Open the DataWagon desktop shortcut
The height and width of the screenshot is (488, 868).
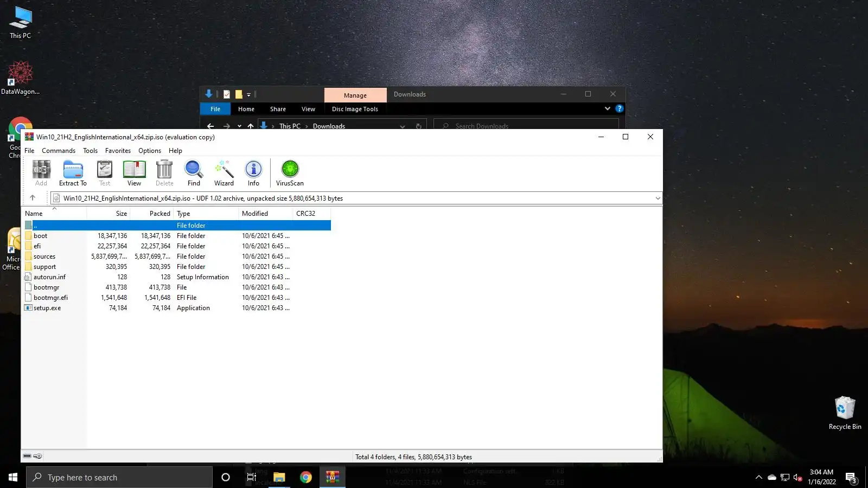tap(20, 78)
